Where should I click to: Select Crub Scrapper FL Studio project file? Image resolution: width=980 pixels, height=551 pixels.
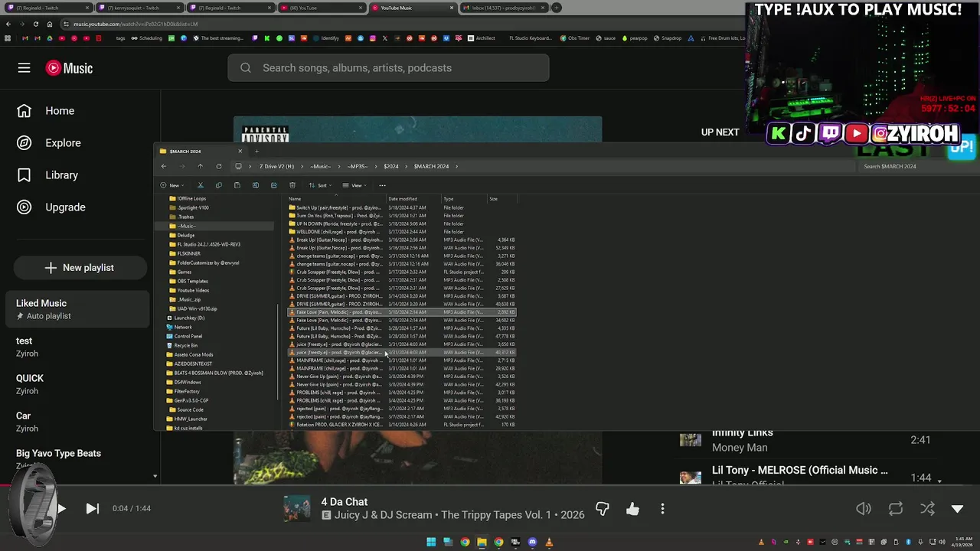point(402,272)
